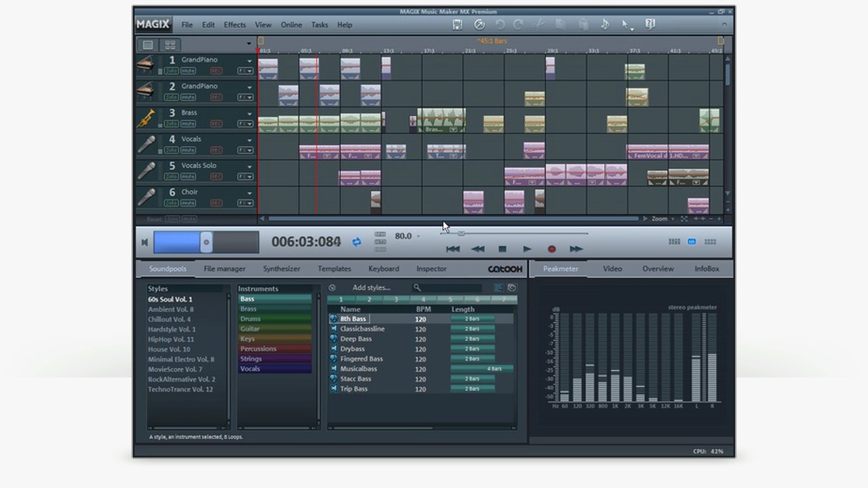Select the green Guitar instrument color bar
The image size is (868, 488).
tap(274, 329)
